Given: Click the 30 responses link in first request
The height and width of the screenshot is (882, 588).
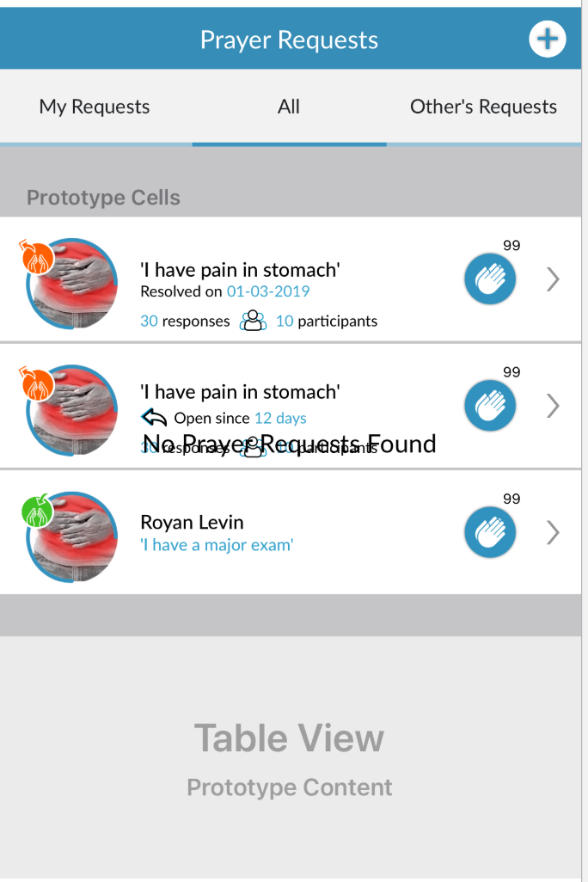Looking at the screenshot, I should pyautogui.click(x=185, y=322).
